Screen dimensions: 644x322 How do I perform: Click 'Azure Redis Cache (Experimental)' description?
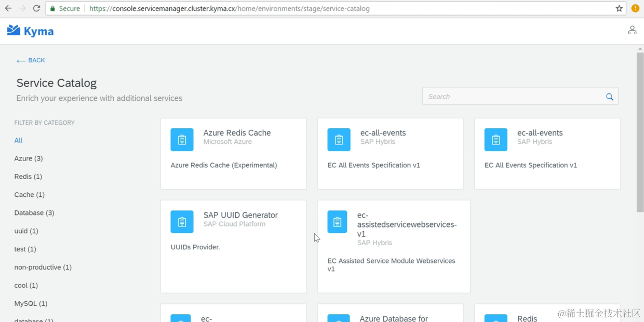pos(224,165)
